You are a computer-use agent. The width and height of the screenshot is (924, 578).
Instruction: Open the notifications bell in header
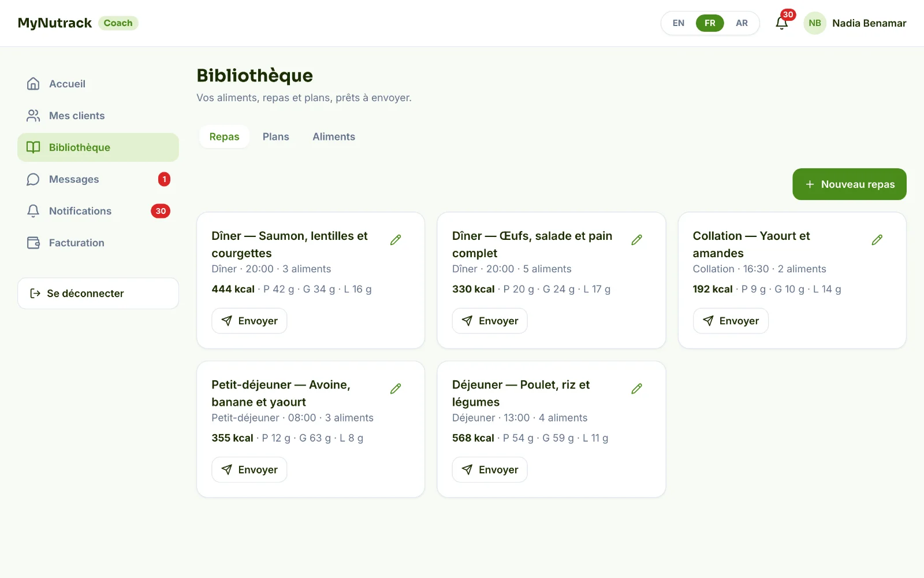coord(782,23)
